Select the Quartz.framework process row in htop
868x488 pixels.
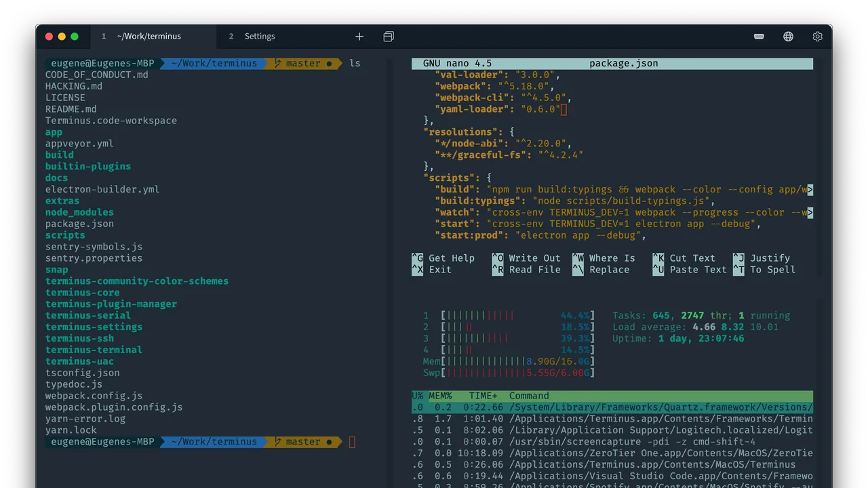click(612, 407)
